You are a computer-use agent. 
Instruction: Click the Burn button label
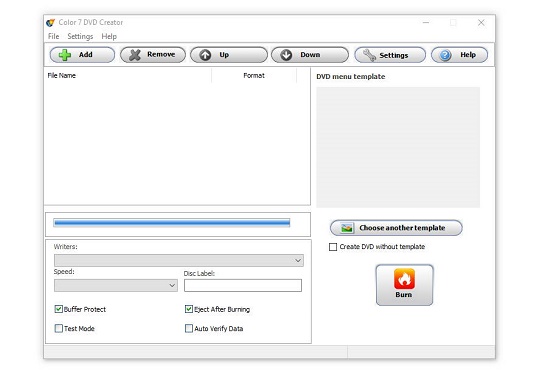[404, 295]
